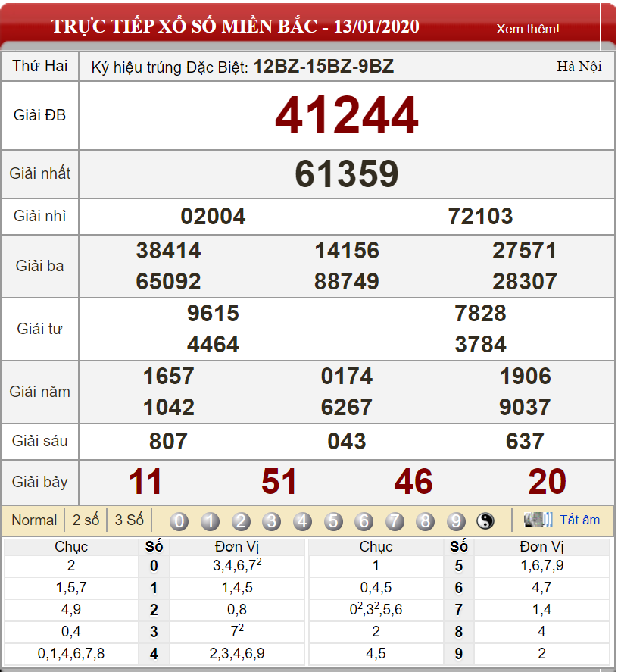621x672 pixels.
Task: Click the number 3 filter ball
Action: coord(272,521)
